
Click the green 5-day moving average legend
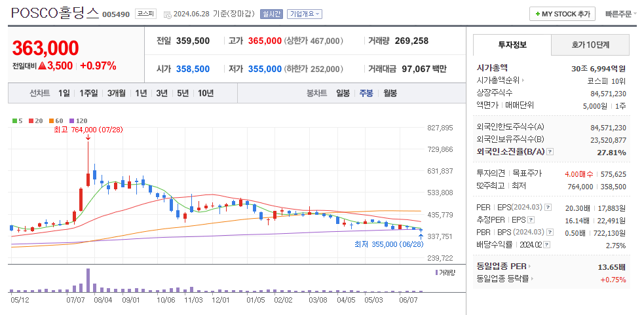pyautogui.click(x=17, y=120)
